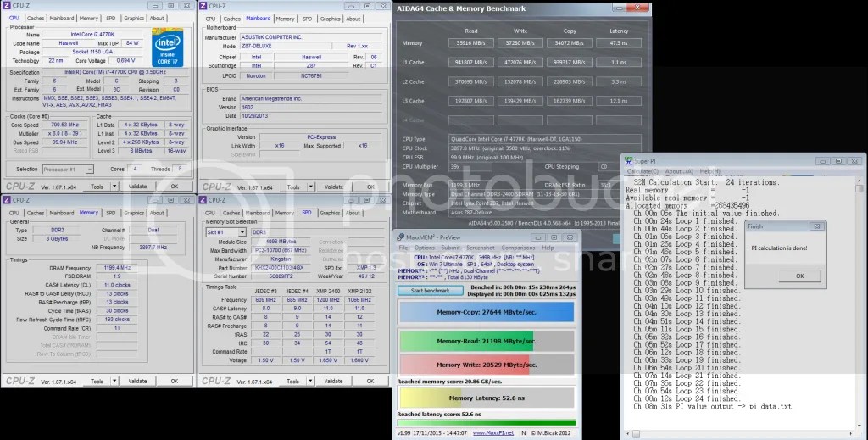Click CPU-Z icon in the Mainboard window title

[x=203, y=6]
